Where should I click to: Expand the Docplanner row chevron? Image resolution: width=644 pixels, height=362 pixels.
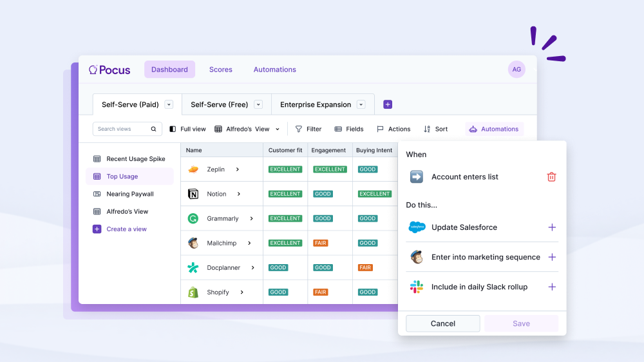[252, 267]
